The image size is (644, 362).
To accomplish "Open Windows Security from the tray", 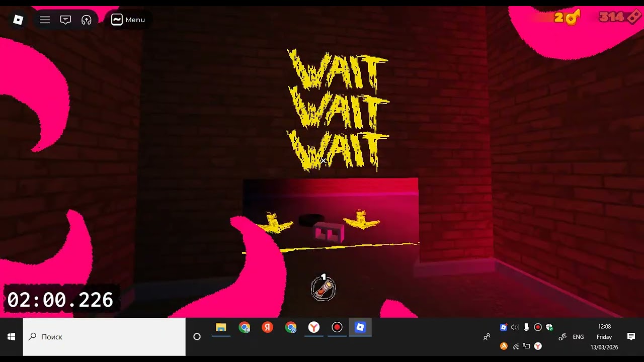I will point(549,327).
